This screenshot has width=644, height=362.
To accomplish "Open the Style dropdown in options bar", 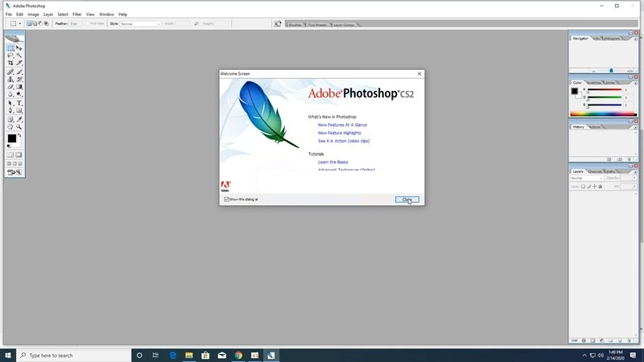I will pos(140,24).
